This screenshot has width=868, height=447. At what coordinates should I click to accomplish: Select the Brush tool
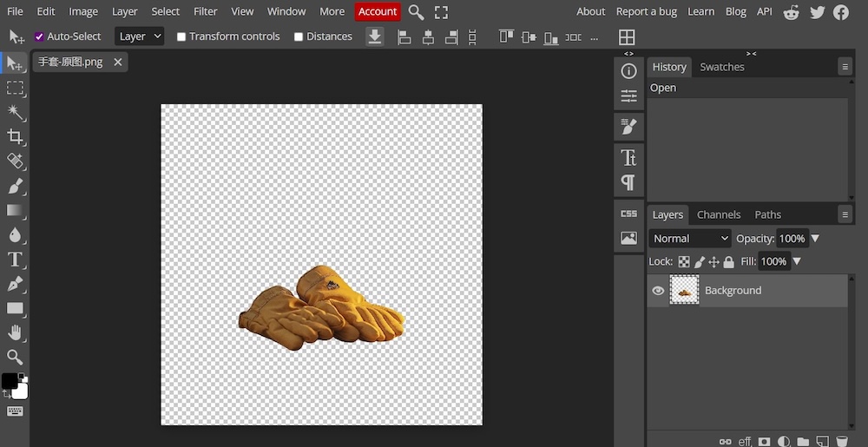click(x=15, y=186)
